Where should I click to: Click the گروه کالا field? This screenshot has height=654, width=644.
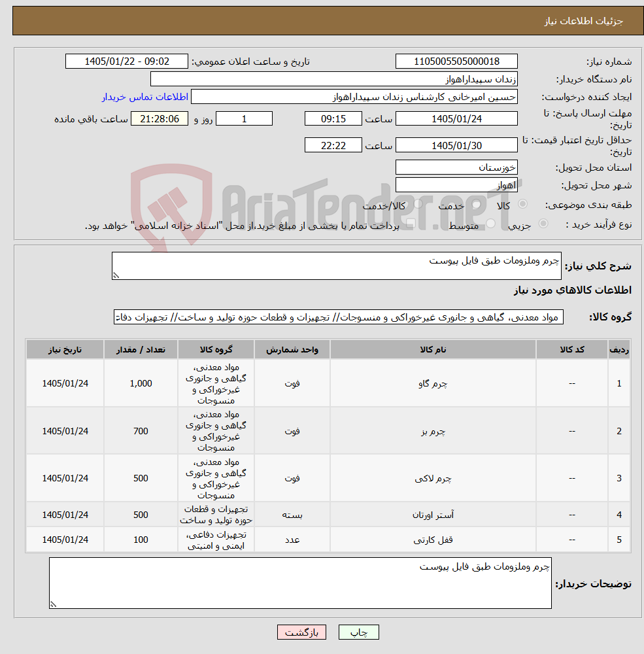(x=338, y=317)
